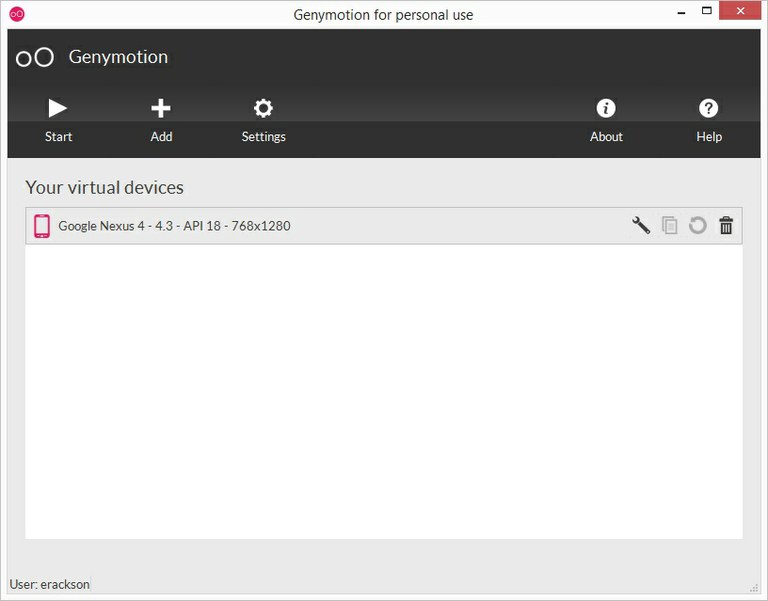
Task: Click the Genymotion app icon in title bar
Action: (x=17, y=14)
